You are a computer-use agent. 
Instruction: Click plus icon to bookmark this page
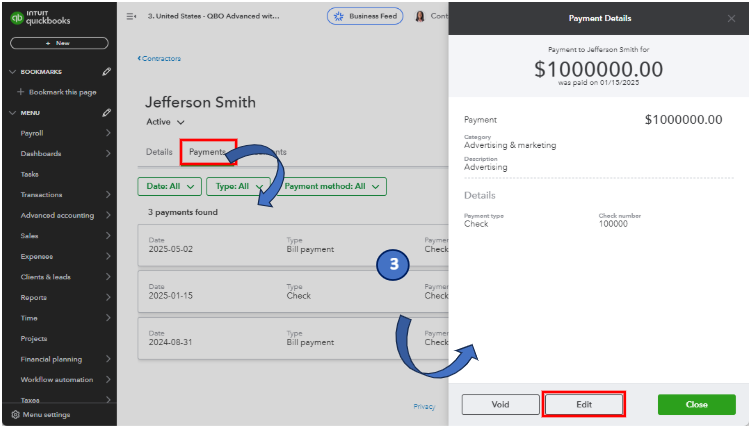tap(21, 92)
